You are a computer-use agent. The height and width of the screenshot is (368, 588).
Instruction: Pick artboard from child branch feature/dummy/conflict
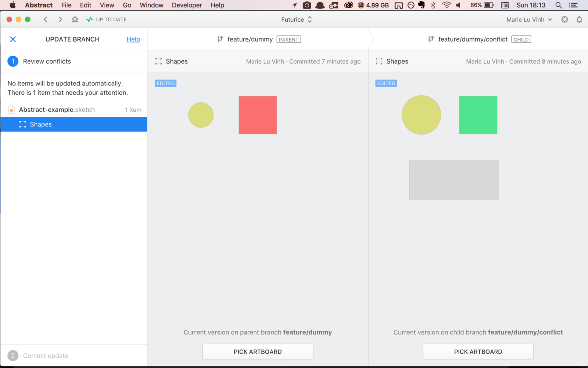478,351
